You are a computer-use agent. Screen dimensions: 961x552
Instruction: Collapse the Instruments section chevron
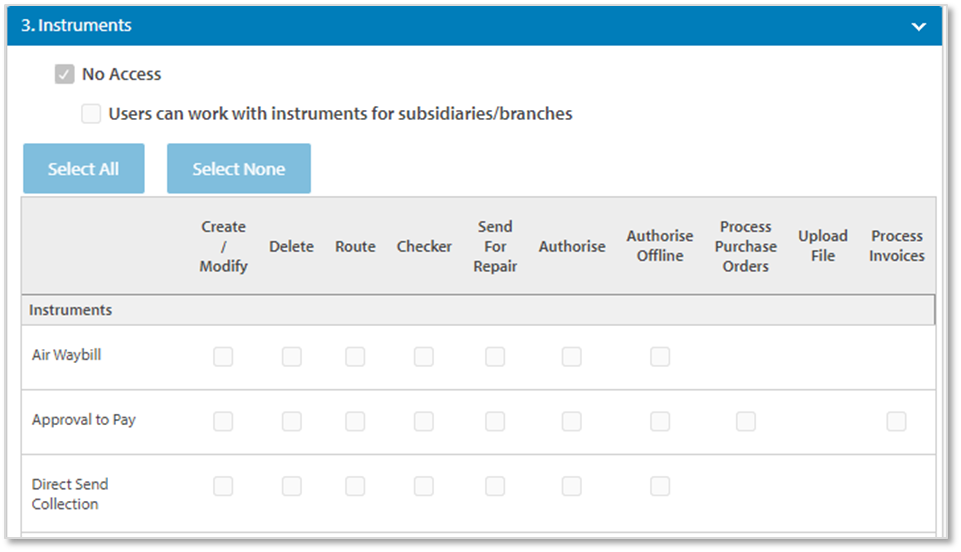(x=919, y=27)
